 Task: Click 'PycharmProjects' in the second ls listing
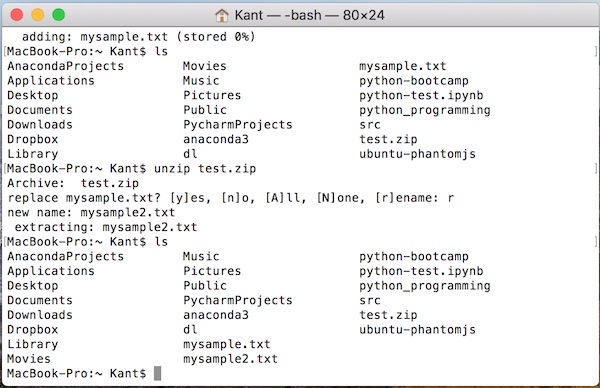point(238,300)
